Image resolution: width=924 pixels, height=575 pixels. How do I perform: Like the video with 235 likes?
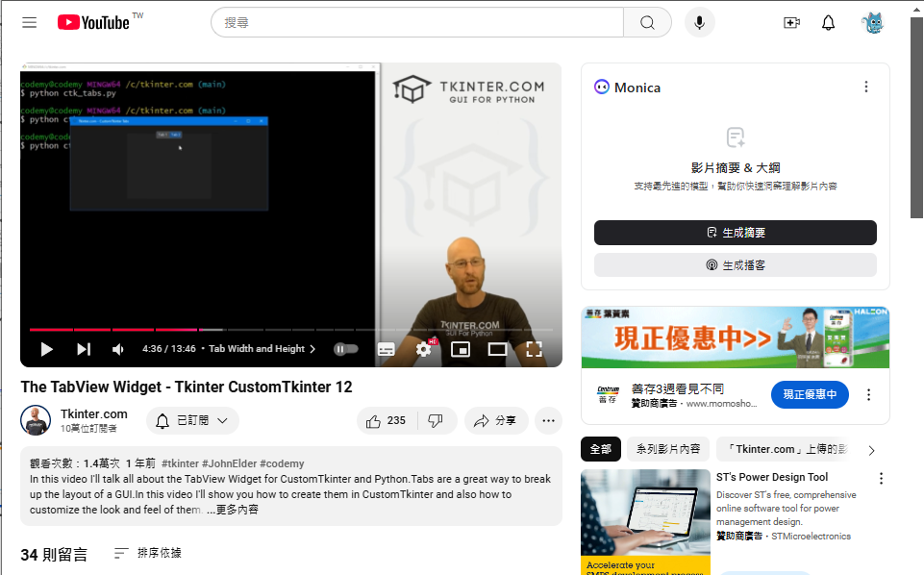tap(387, 420)
